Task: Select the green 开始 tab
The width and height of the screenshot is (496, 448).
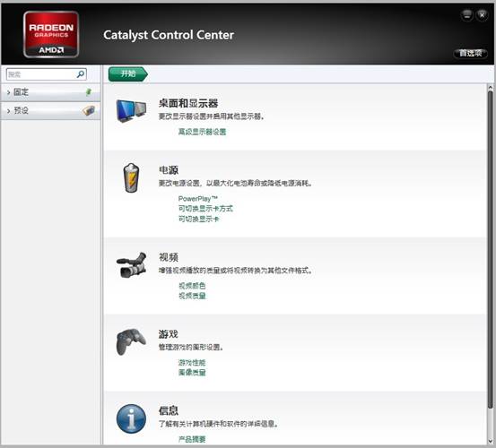Action: (127, 74)
